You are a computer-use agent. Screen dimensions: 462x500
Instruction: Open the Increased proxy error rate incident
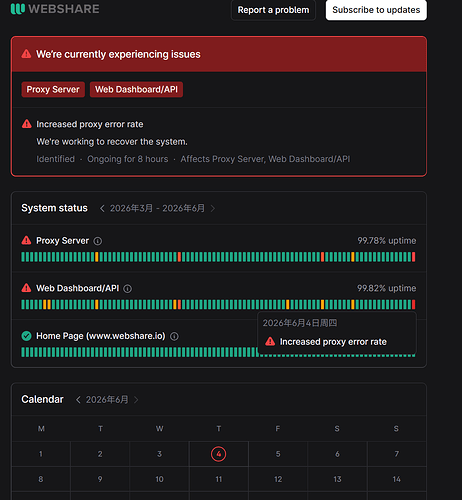90,124
